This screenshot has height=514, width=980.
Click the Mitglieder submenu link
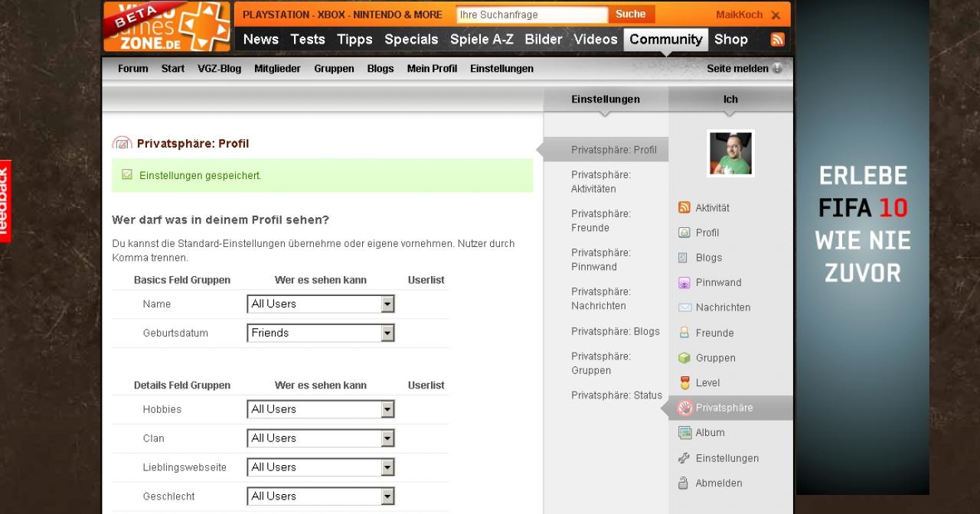coord(277,69)
